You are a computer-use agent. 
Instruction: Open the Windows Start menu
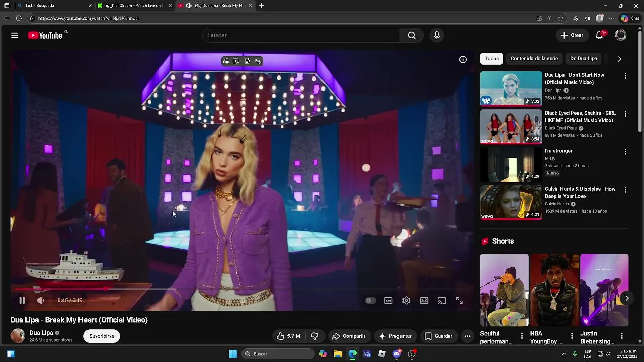233,354
